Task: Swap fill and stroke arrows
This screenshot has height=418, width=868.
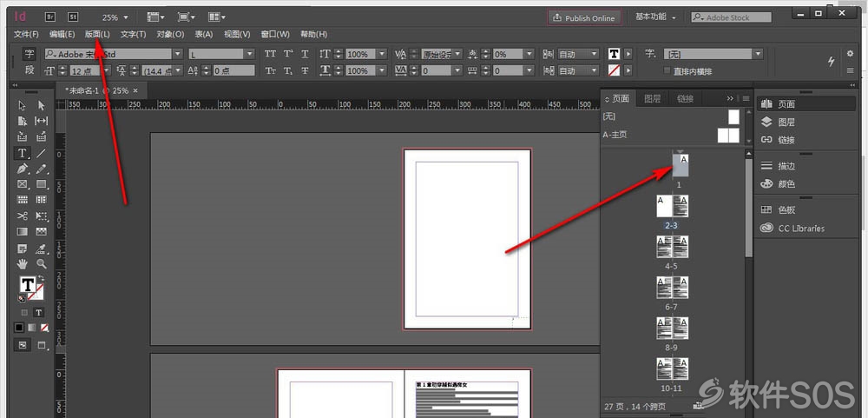Action: click(x=42, y=279)
